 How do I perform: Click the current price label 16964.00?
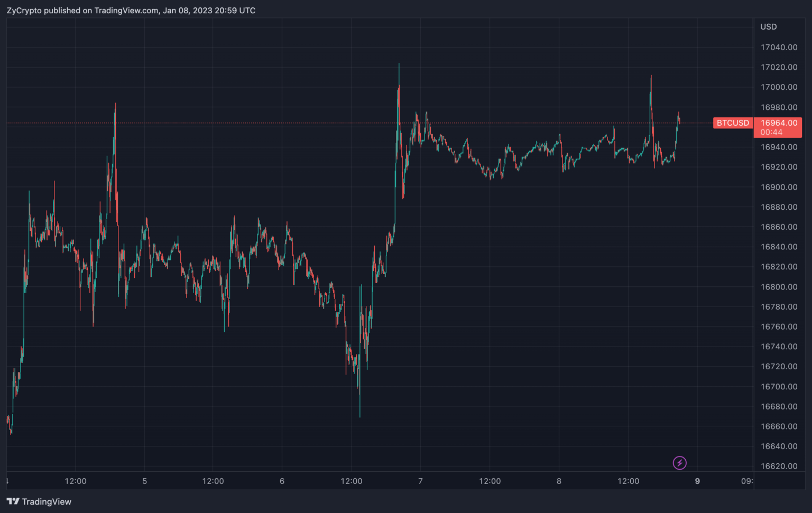(779, 123)
